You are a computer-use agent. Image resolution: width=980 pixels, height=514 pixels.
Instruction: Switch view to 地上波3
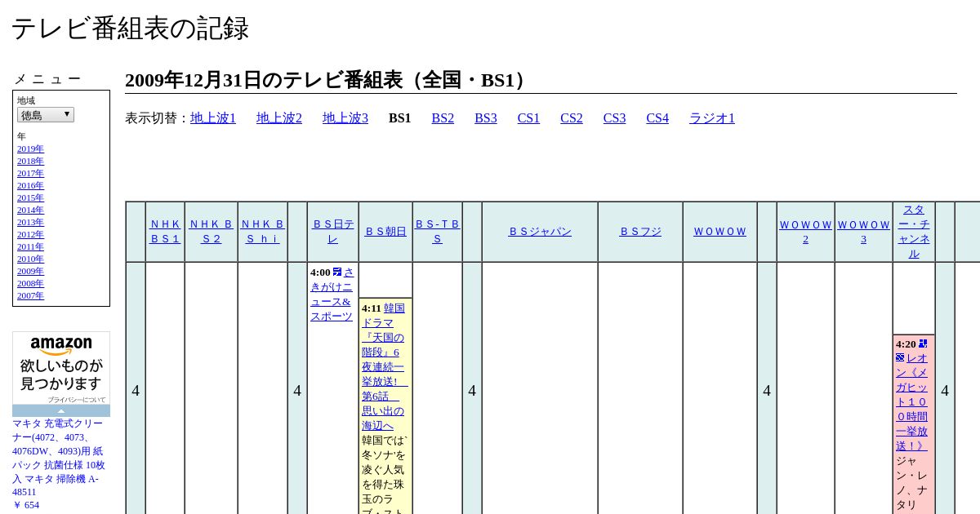pyautogui.click(x=345, y=118)
